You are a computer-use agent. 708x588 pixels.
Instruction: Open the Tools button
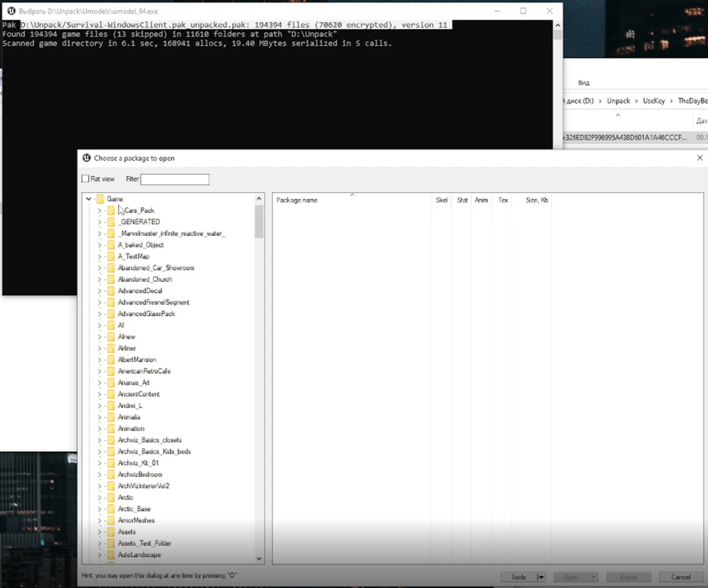[x=518, y=577]
